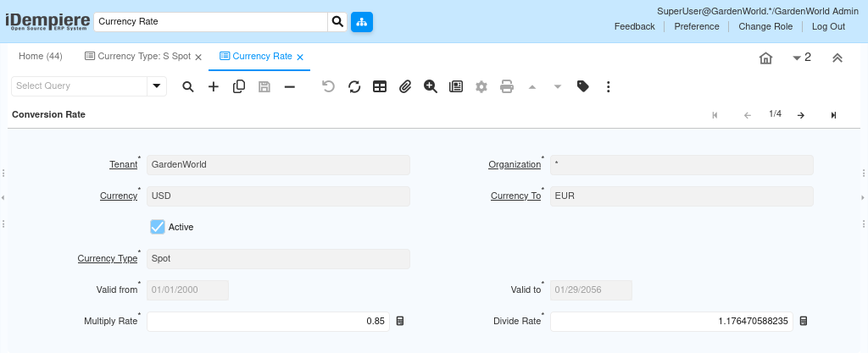Create a new record with plus icon
868x353 pixels.
(214, 86)
